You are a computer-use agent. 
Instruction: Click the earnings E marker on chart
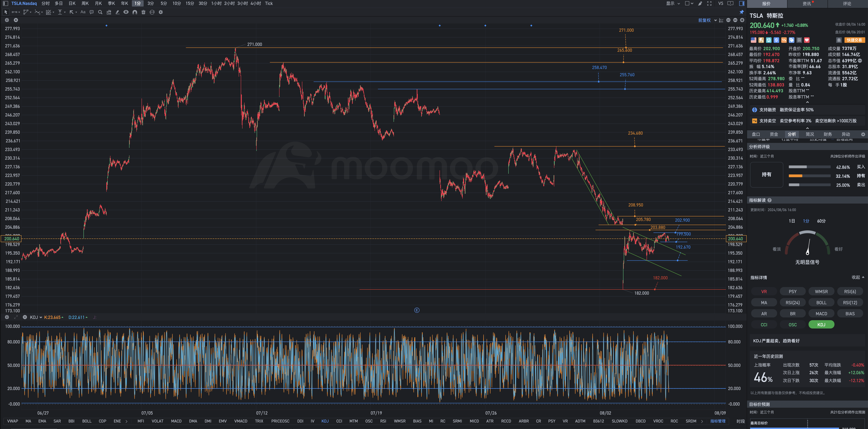tap(417, 310)
